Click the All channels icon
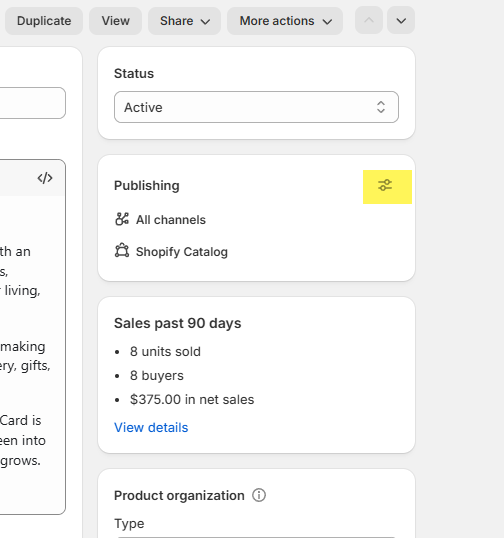The width and height of the screenshot is (504, 538). pyautogui.click(x=122, y=219)
